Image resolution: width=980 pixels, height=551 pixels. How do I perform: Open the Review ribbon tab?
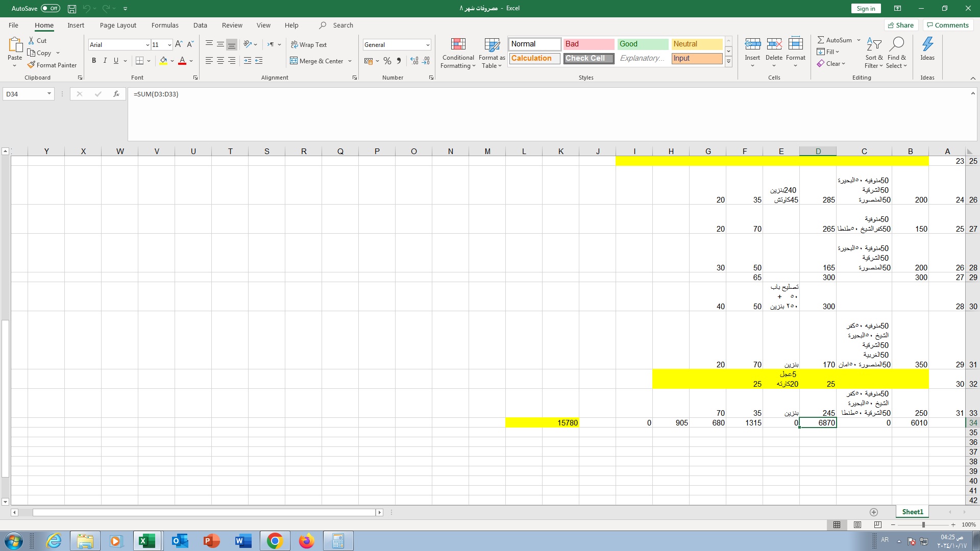click(232, 25)
